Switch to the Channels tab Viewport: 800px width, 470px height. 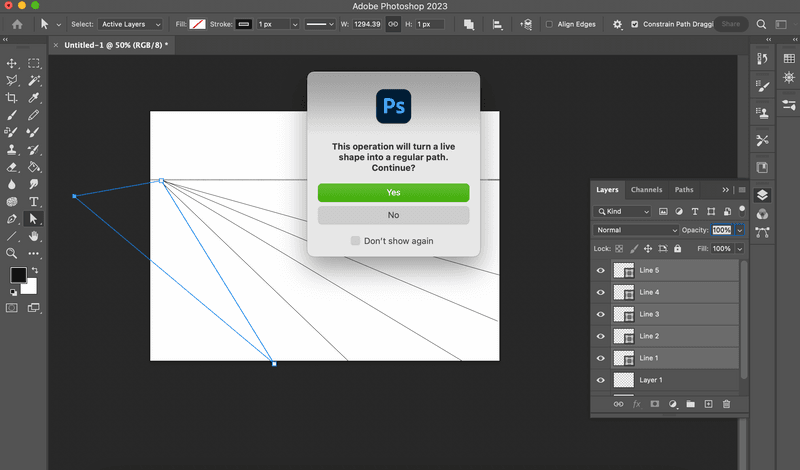pyautogui.click(x=646, y=189)
